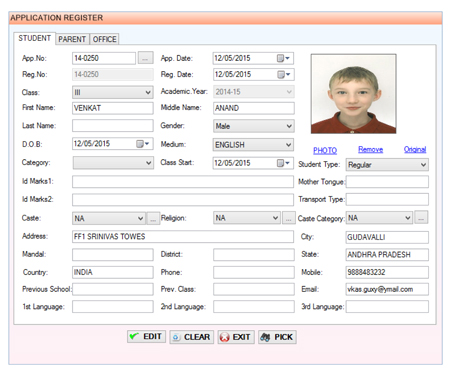454x376 pixels.
Task: Click the Prev. Class input field
Action: point(254,289)
